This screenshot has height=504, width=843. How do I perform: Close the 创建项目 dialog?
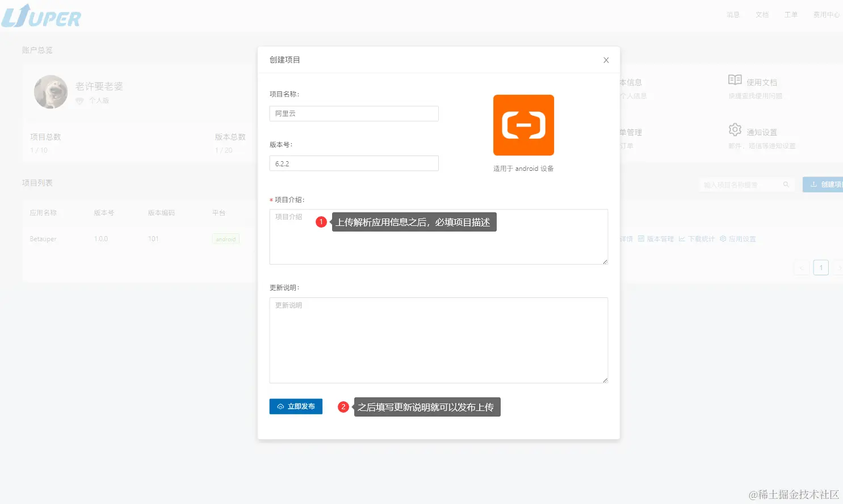tap(606, 60)
